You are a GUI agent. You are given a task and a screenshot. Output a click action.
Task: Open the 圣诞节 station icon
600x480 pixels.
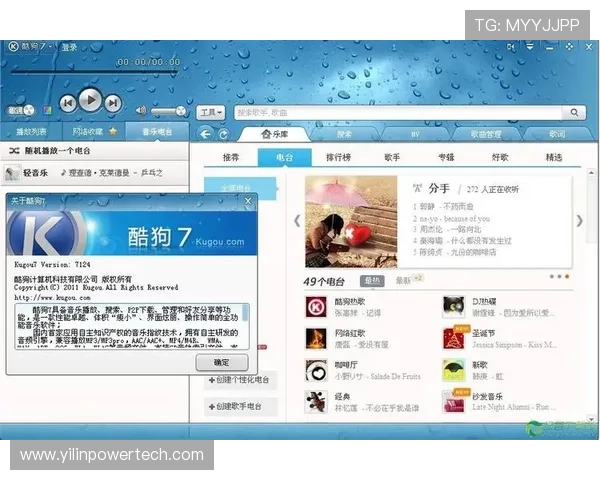tap(454, 339)
